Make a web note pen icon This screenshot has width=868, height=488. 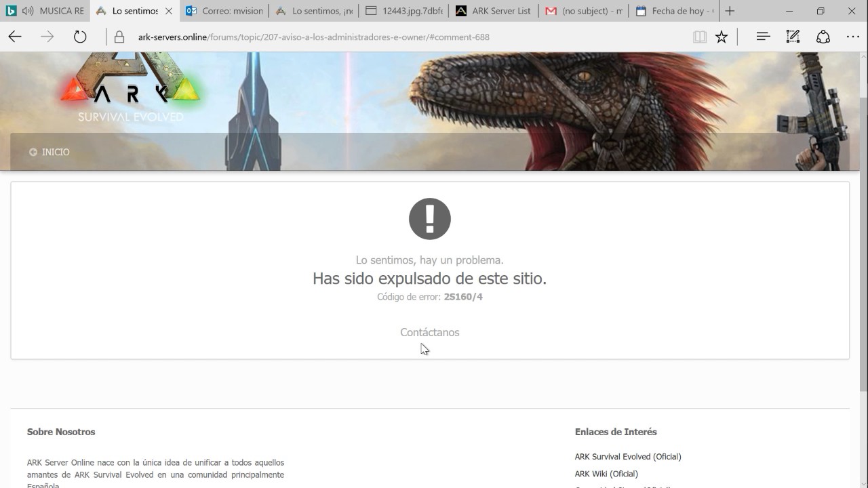pyautogui.click(x=793, y=37)
